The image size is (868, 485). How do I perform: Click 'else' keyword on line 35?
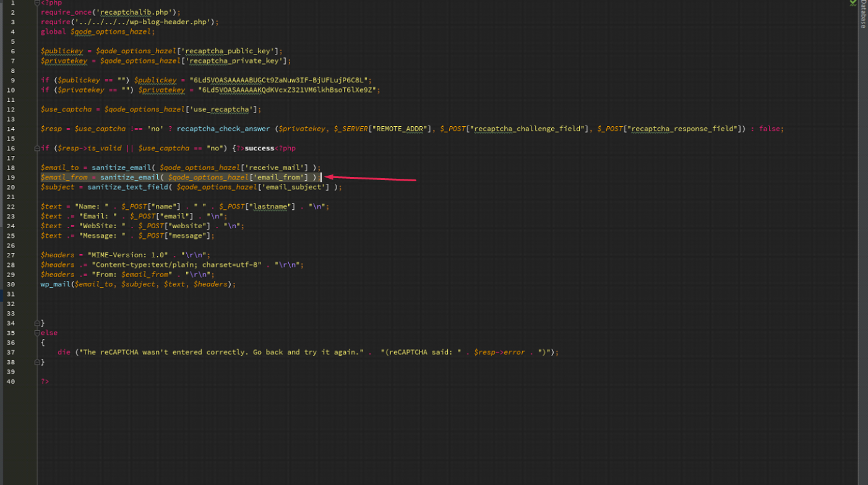[x=49, y=333]
